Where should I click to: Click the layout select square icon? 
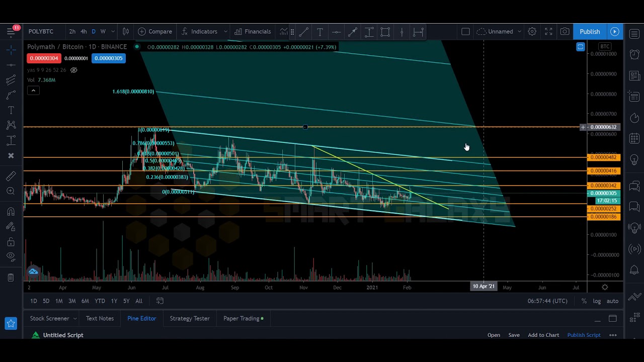pyautogui.click(x=465, y=31)
